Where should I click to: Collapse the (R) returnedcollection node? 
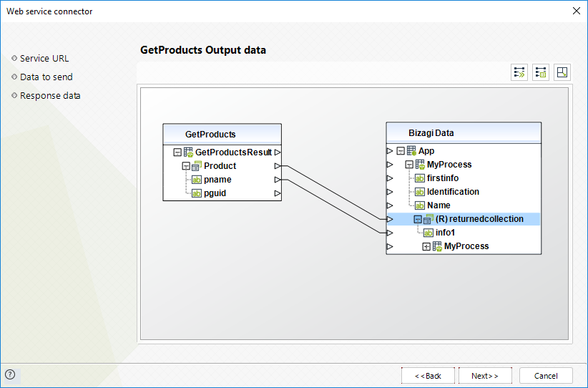click(x=418, y=219)
